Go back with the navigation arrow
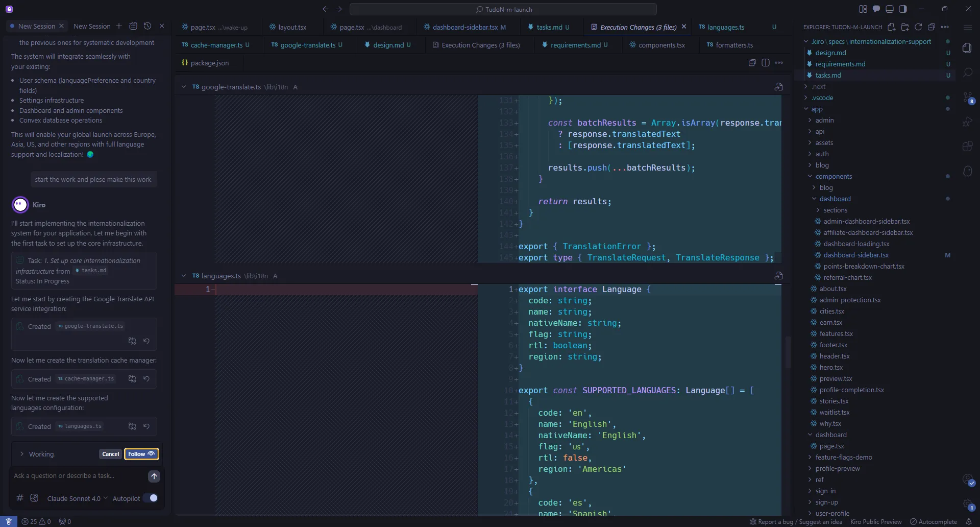Image resolution: width=980 pixels, height=527 pixels. pos(326,9)
